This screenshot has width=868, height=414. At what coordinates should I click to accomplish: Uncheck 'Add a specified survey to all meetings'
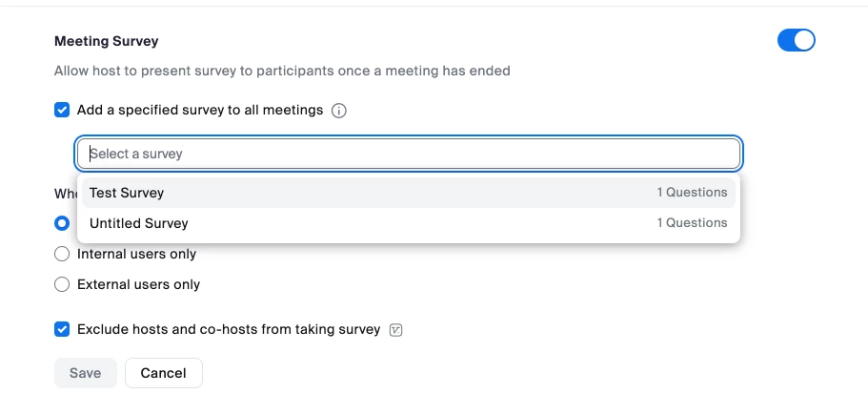(x=62, y=110)
